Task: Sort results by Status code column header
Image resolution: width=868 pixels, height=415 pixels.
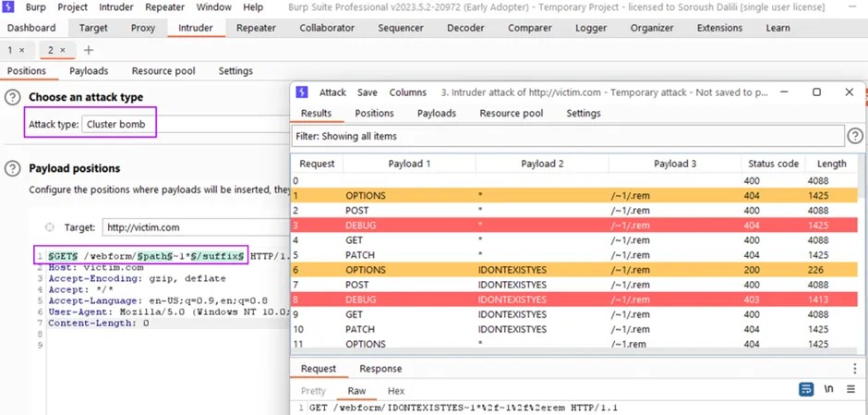Action: pos(773,164)
